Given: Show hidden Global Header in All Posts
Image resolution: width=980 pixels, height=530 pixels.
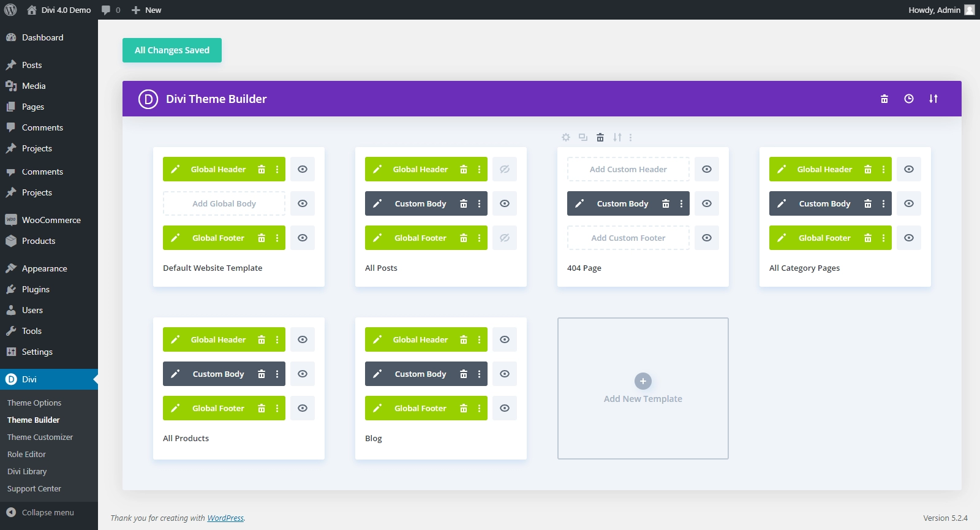Looking at the screenshot, I should pos(505,169).
